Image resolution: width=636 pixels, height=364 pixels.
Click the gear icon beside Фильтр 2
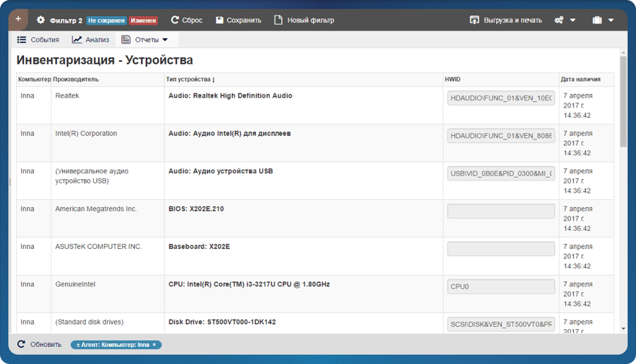[x=41, y=20]
